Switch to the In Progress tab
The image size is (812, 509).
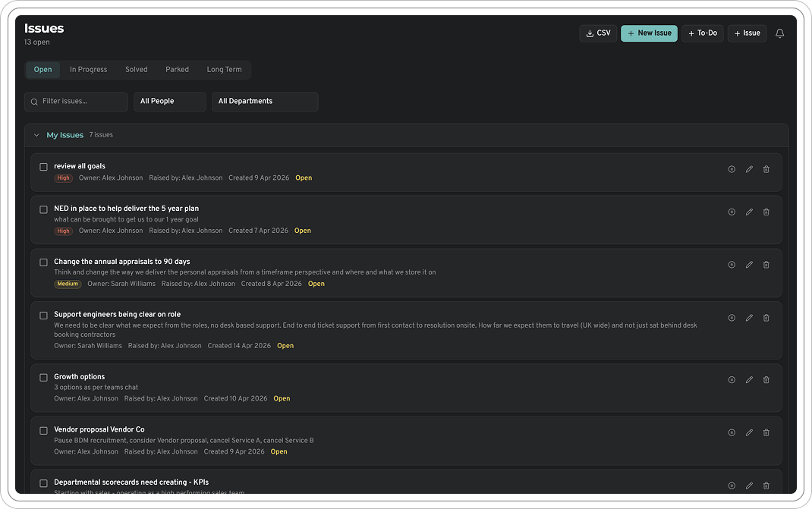click(88, 69)
